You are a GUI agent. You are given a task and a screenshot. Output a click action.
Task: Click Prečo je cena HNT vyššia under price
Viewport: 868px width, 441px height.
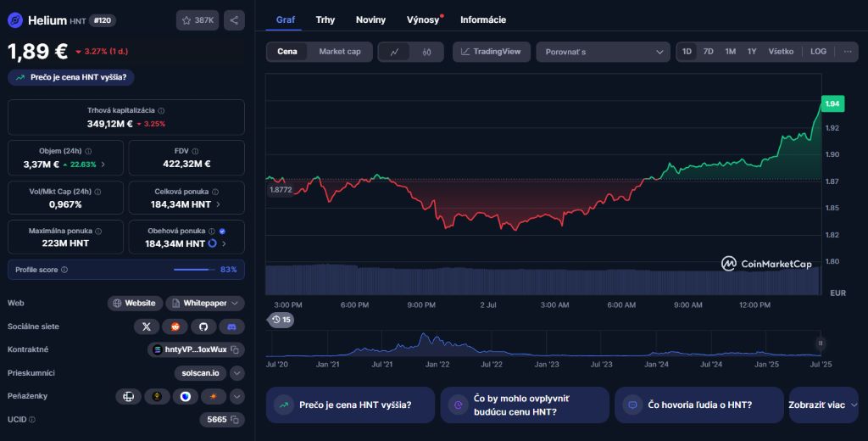71,77
